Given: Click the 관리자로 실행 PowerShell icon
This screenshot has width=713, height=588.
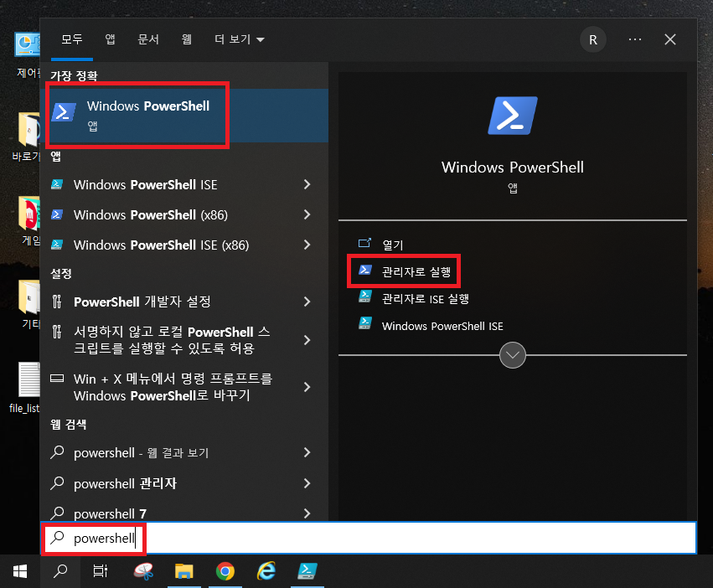Looking at the screenshot, I should point(365,270).
